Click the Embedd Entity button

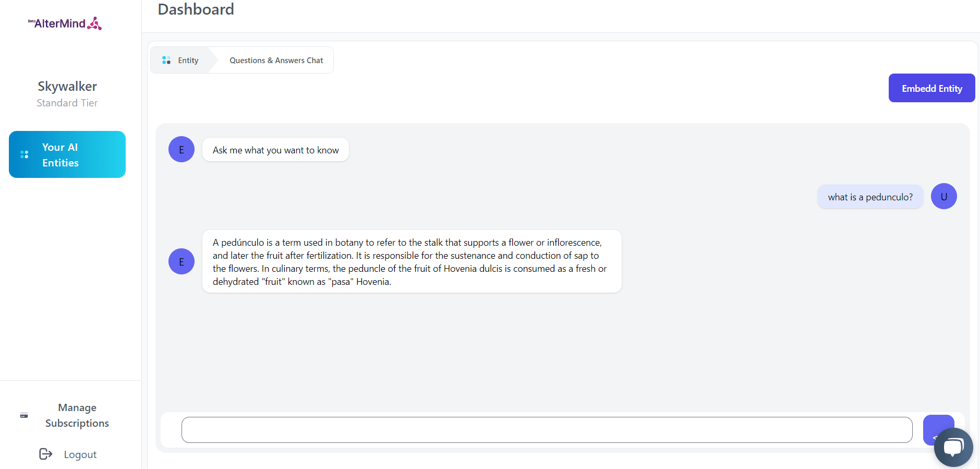click(931, 88)
